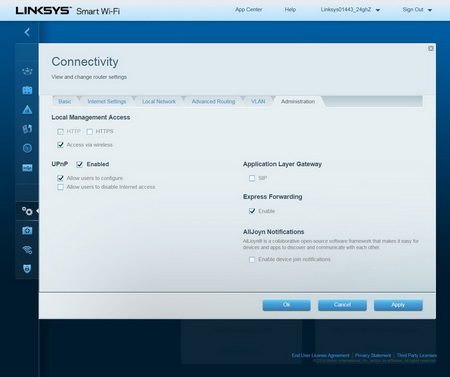Switch to the Advanced Routing tab
This screenshot has height=377, width=450.
tap(213, 101)
